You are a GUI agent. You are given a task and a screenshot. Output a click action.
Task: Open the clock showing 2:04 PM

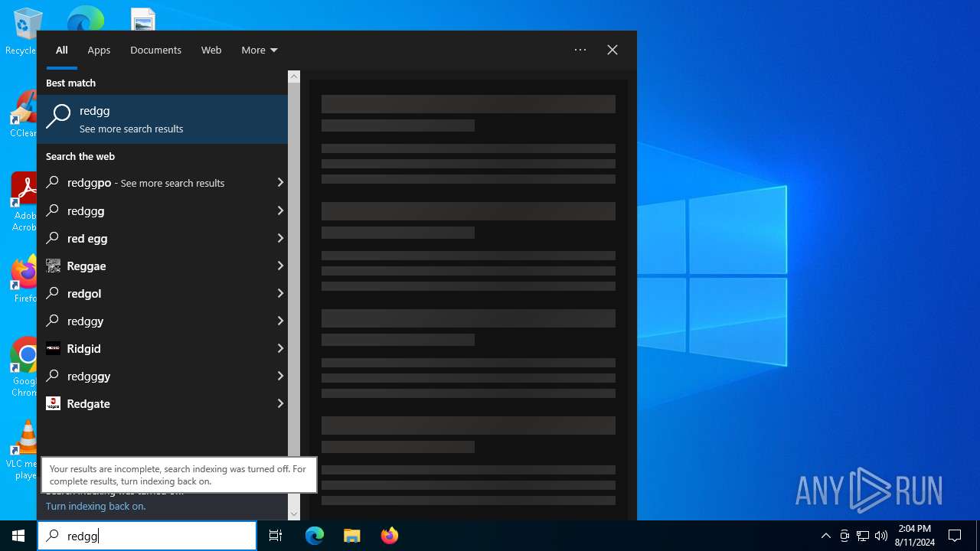click(x=915, y=536)
